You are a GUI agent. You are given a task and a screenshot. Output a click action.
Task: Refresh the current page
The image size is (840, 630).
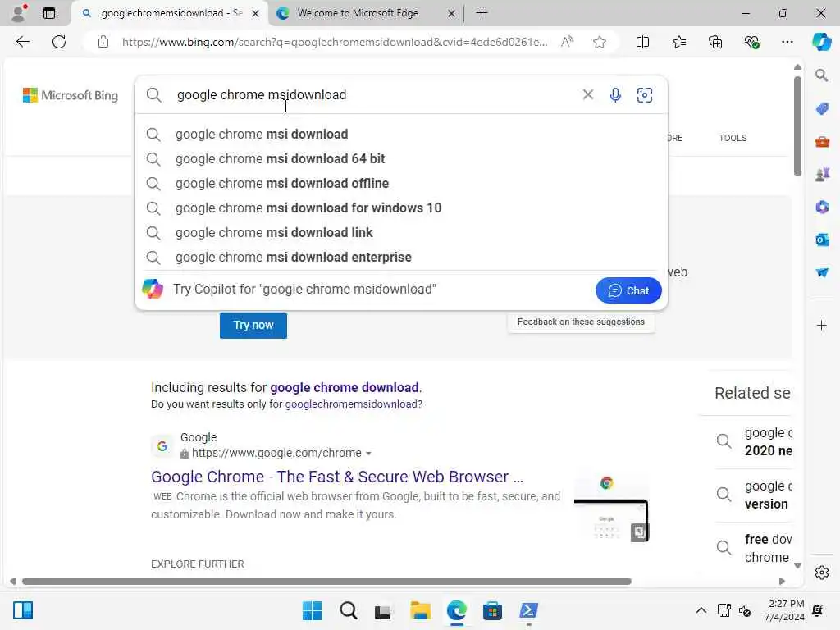[59, 42]
